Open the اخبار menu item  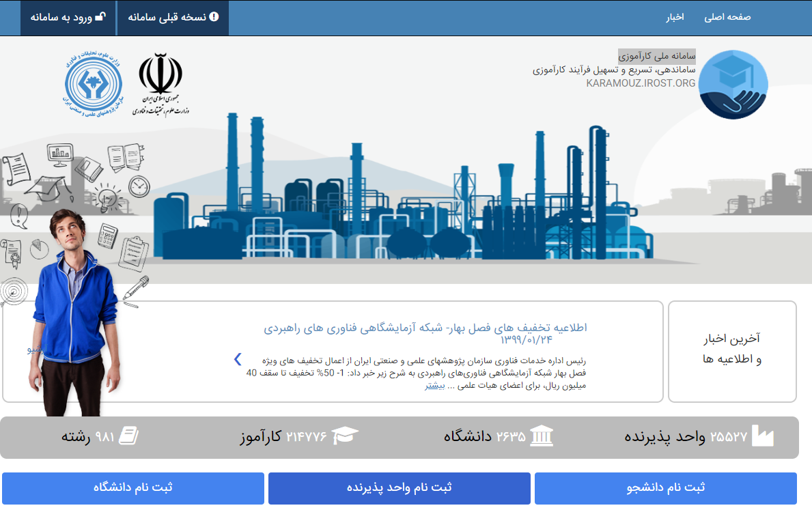675,17
